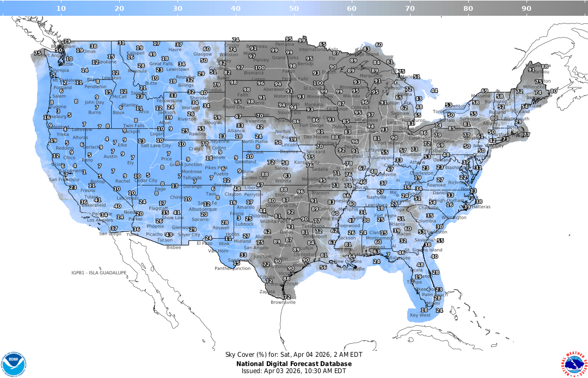Click the 'Bisbee' map label

coord(174,247)
